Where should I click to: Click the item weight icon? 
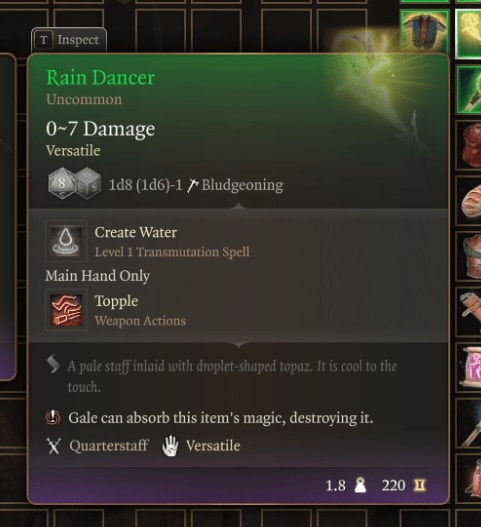tap(360, 485)
